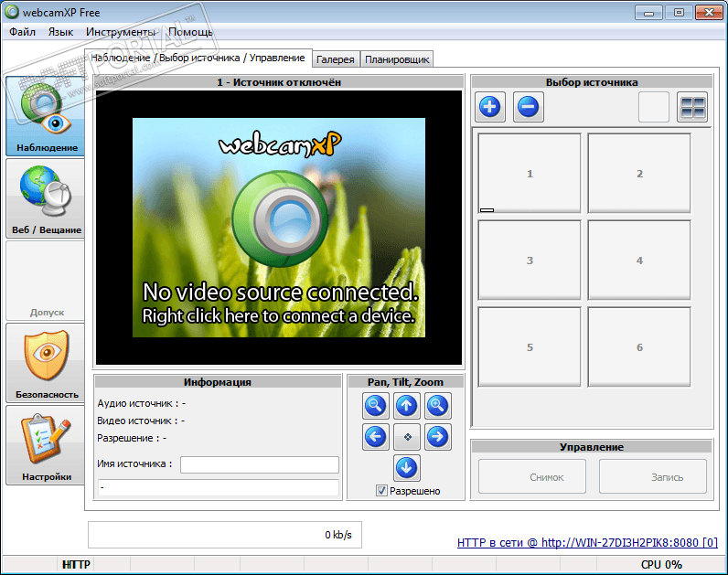Click the Разрешение info line
The width and height of the screenshot is (728, 575).
pyautogui.click(x=132, y=438)
